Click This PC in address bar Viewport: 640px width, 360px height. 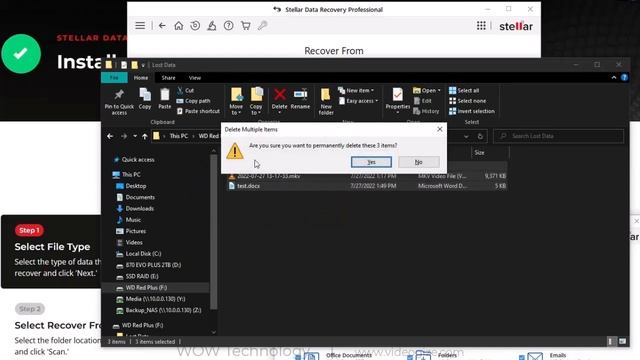pos(179,136)
